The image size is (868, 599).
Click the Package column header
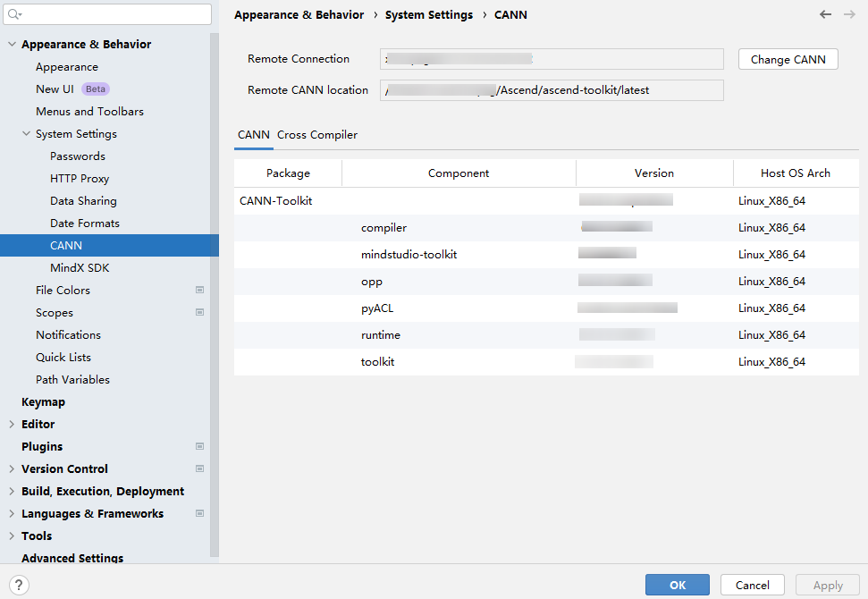point(288,173)
